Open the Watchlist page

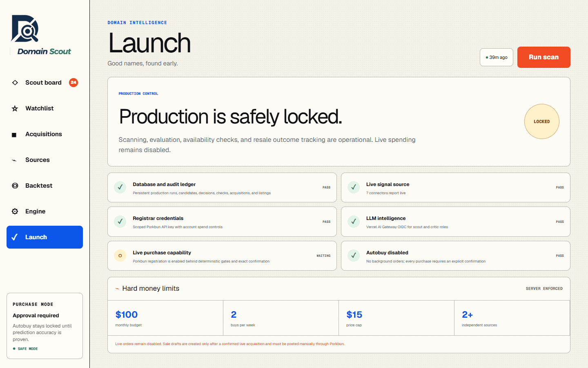tap(45, 108)
